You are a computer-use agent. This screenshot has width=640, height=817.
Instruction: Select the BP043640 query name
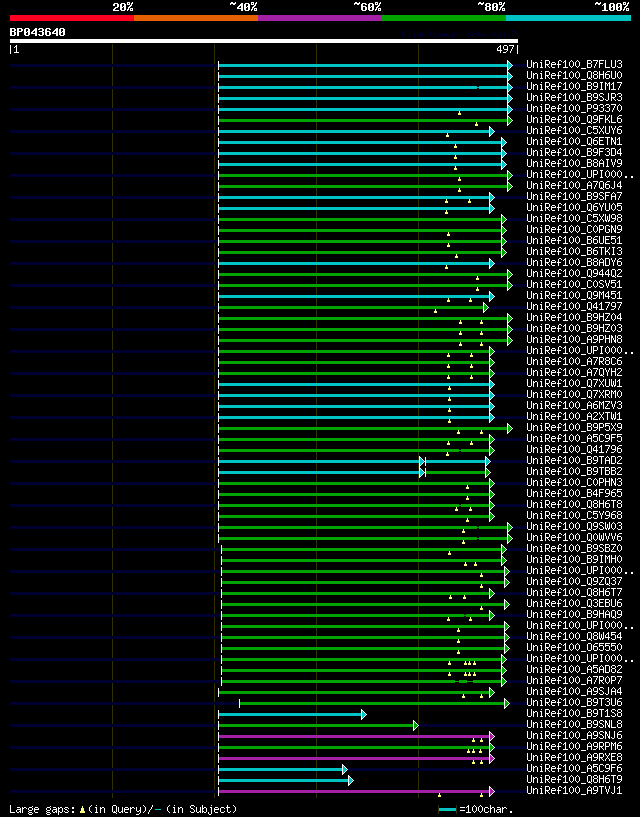pos(38,32)
